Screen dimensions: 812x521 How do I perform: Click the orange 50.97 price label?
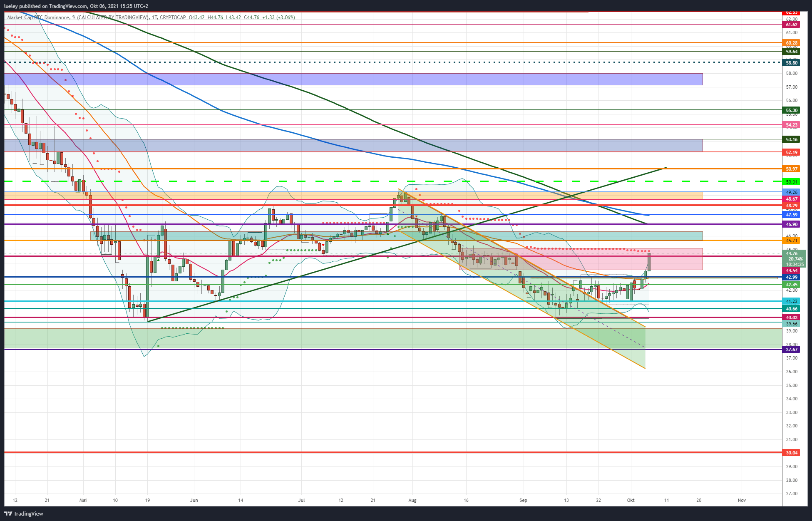791,169
